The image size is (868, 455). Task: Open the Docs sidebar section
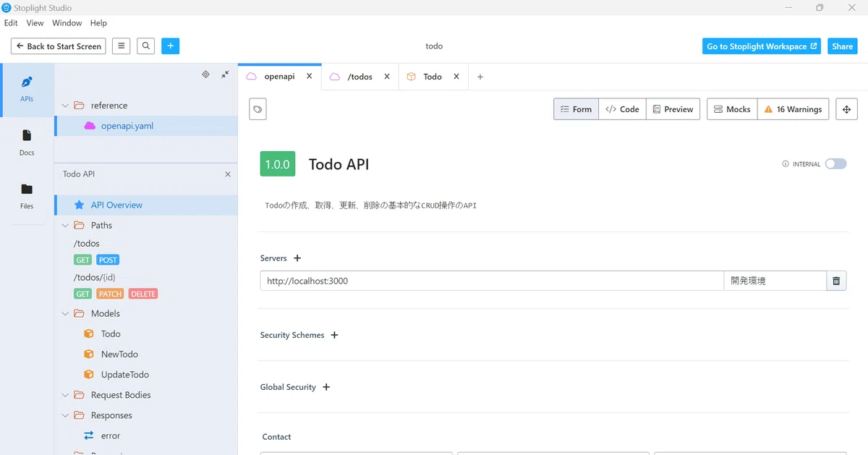[x=27, y=143]
